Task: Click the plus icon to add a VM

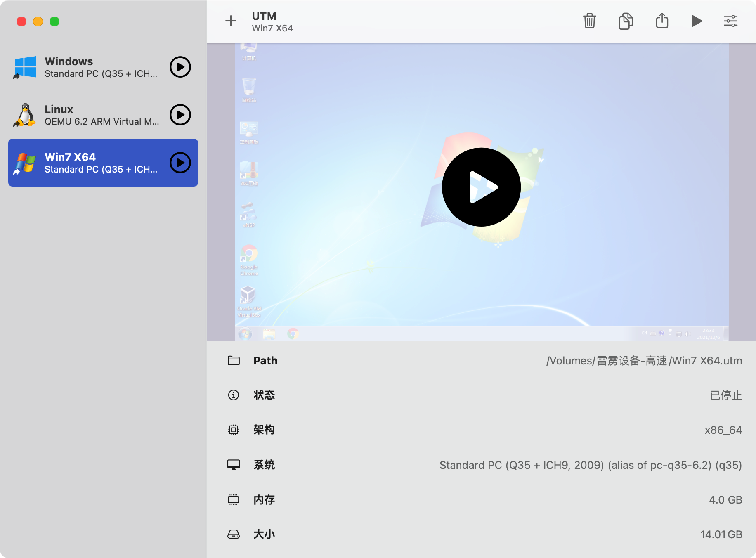Action: coord(231,21)
